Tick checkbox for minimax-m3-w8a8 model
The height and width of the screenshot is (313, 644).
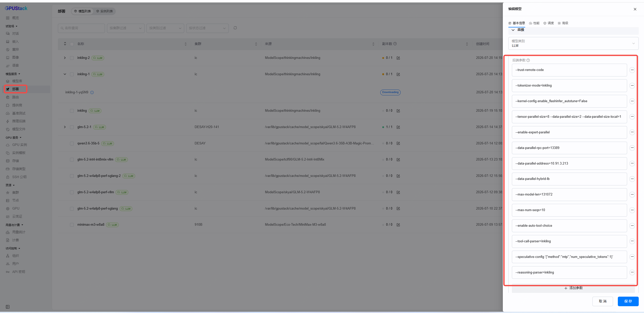[x=72, y=225]
